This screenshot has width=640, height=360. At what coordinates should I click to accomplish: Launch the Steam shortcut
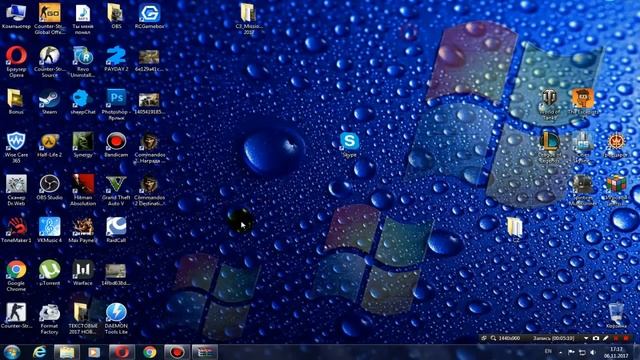pos(49,101)
